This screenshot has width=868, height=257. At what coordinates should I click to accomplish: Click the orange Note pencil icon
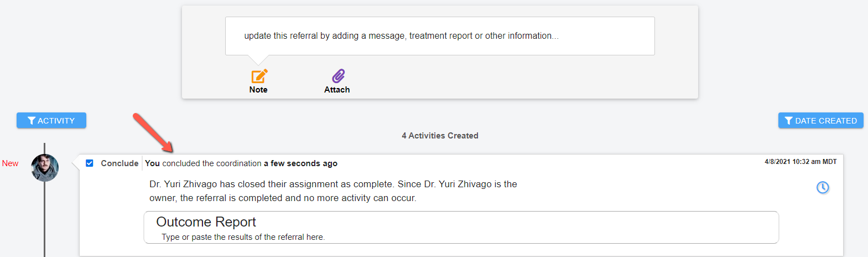pyautogui.click(x=259, y=76)
